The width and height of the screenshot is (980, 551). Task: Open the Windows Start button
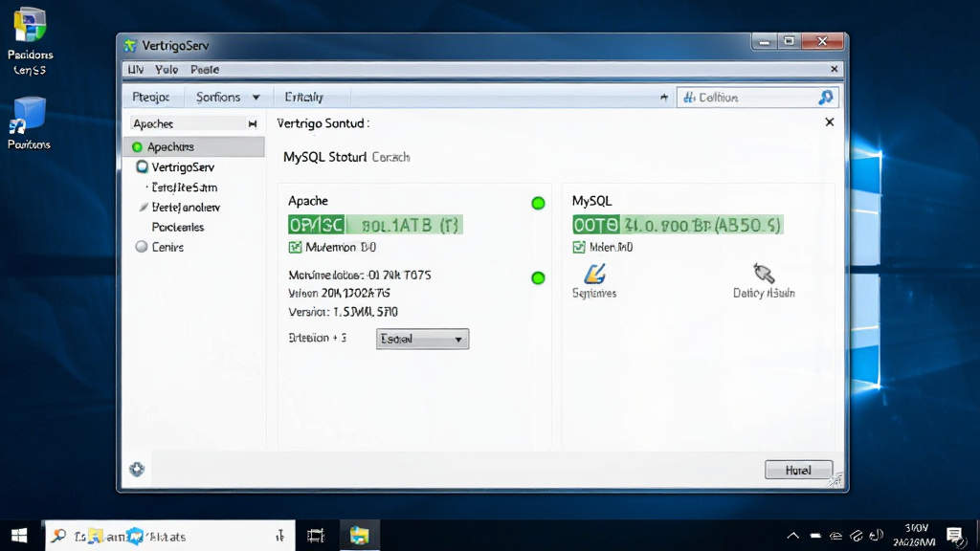tap(19, 536)
